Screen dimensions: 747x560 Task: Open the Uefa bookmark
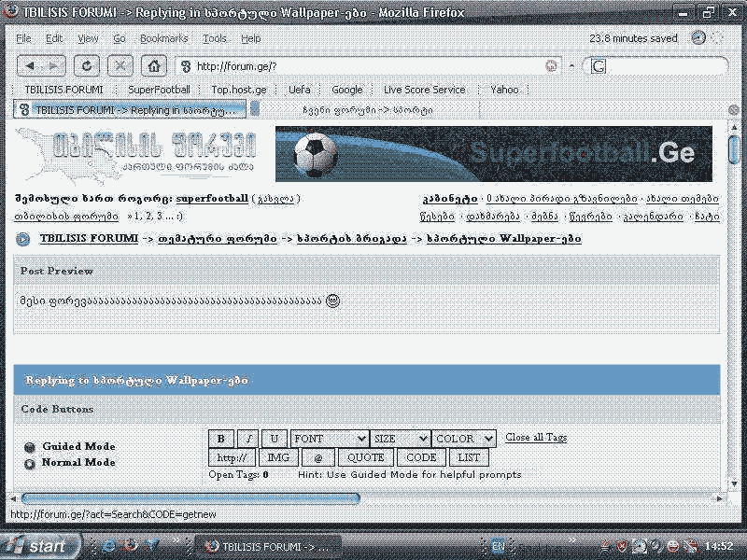coord(300,90)
